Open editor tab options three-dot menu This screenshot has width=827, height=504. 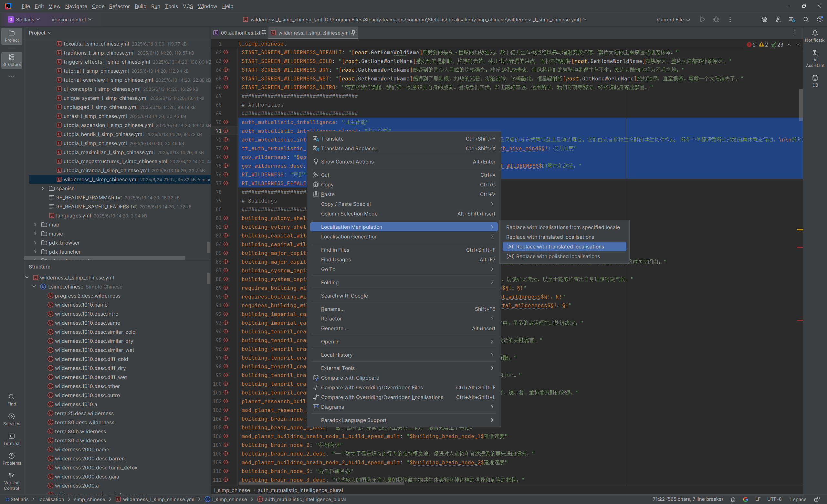pyautogui.click(x=795, y=33)
